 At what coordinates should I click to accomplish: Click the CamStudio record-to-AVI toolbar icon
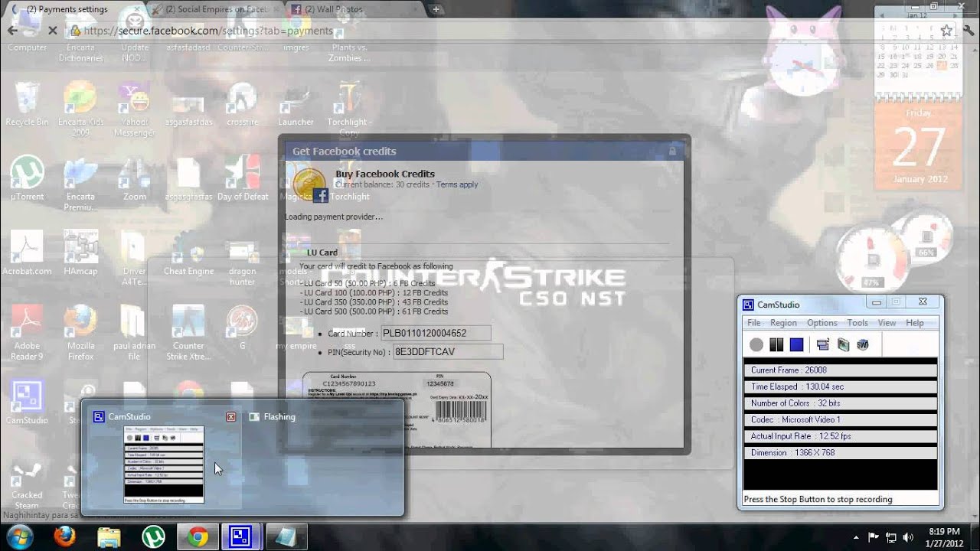pyautogui.click(x=843, y=345)
